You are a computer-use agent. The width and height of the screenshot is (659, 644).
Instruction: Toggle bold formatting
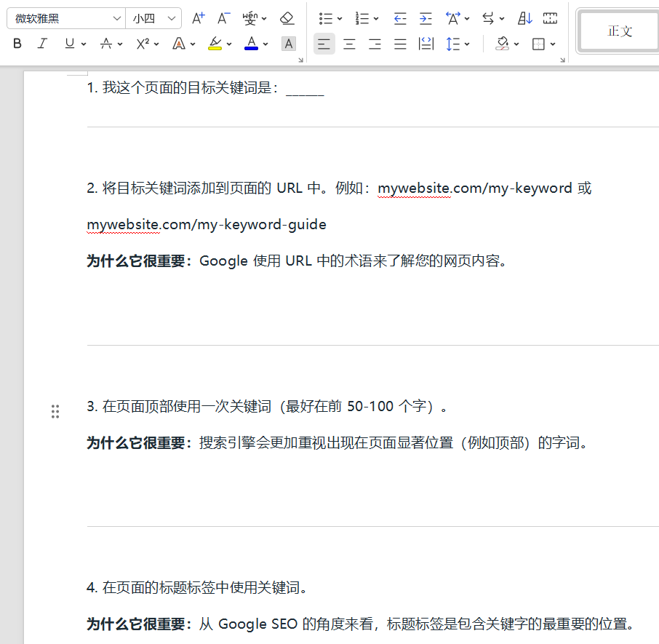pos(17,44)
